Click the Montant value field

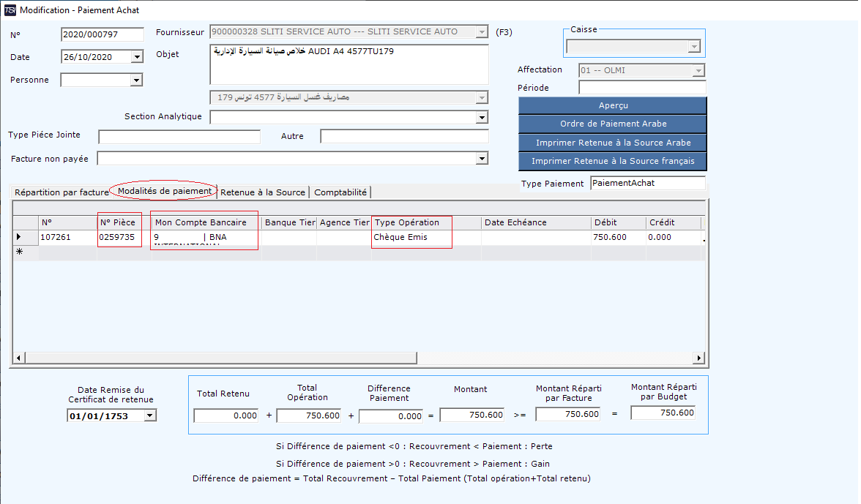point(472,415)
